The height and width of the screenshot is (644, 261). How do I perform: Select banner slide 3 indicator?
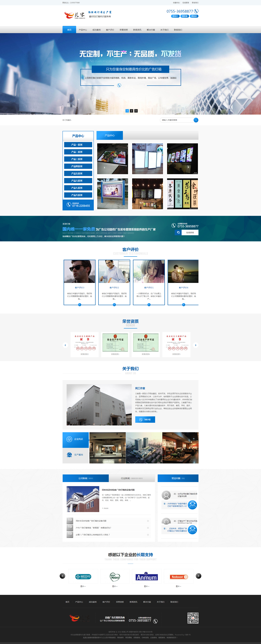tap(136, 111)
